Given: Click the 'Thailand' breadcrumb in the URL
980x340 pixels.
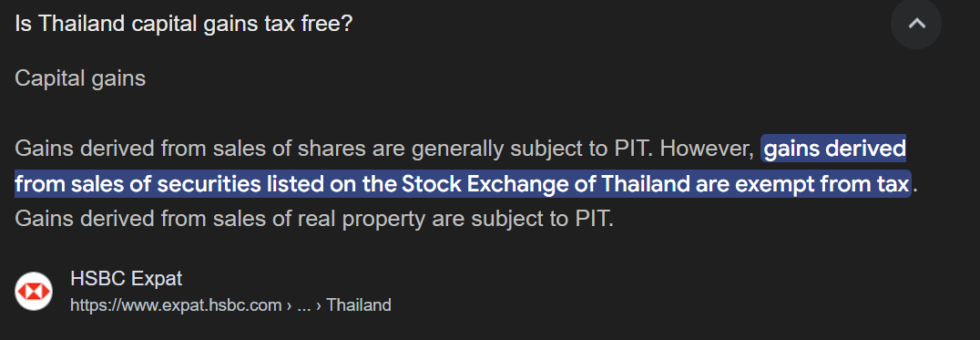Looking at the screenshot, I should [359, 305].
